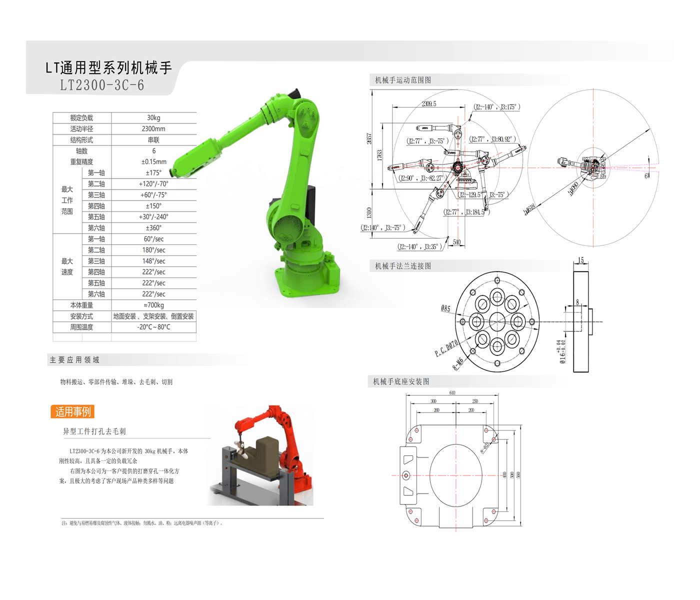Click the "结构形式" table label
Screen dimensions: 700x600
(81, 140)
